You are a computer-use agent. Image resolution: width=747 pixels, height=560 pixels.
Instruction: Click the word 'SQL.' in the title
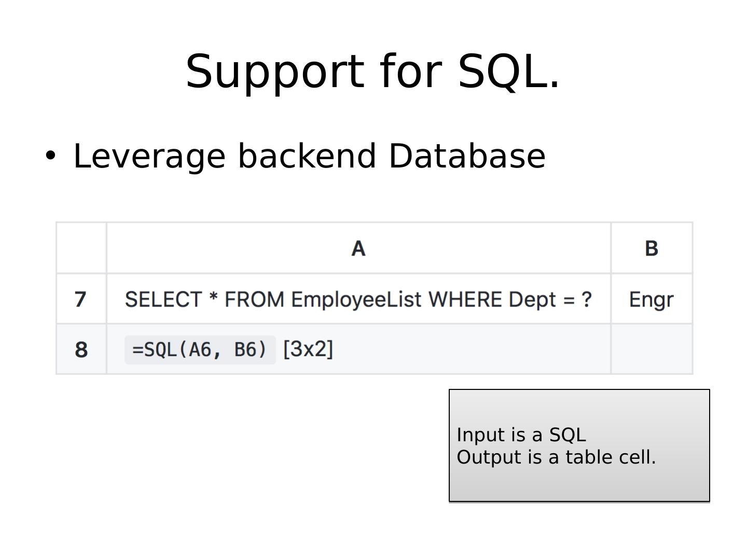coord(508,72)
